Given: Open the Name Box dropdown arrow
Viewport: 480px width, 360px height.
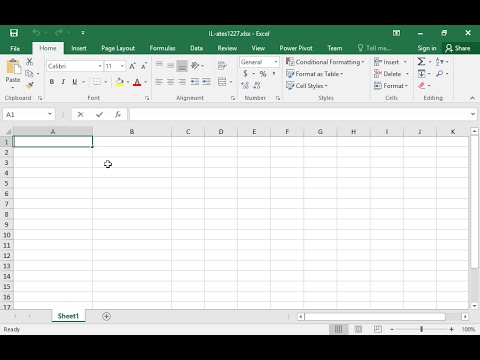Looking at the screenshot, I should click(x=50, y=114).
